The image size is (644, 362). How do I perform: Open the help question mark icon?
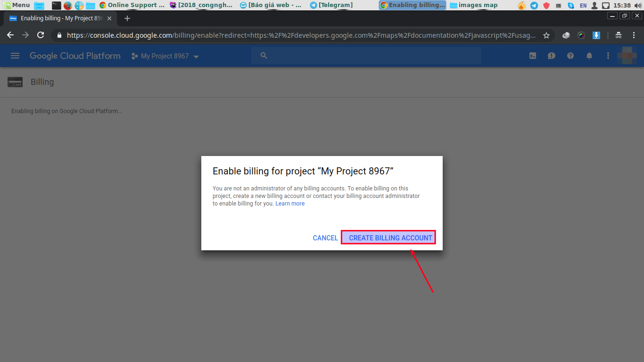570,56
